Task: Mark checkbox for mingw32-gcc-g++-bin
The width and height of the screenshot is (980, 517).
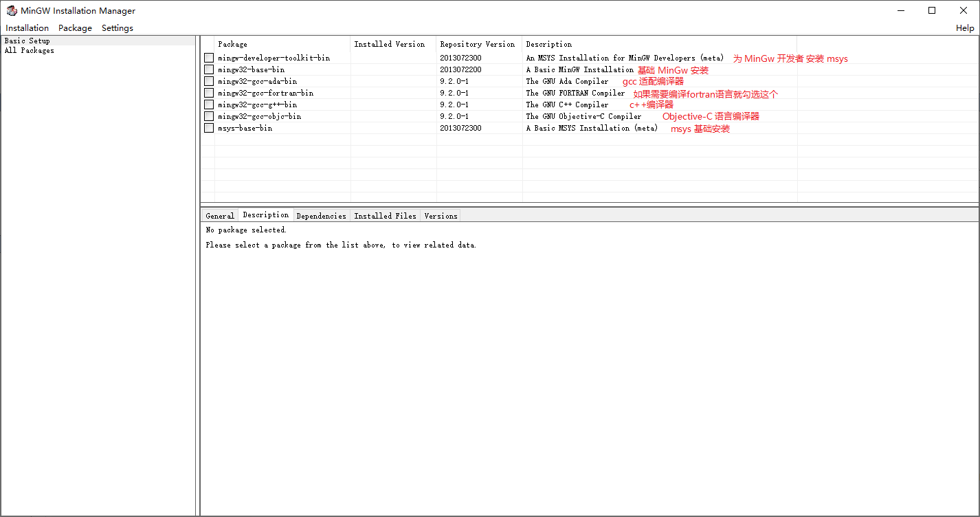Action: coord(209,104)
